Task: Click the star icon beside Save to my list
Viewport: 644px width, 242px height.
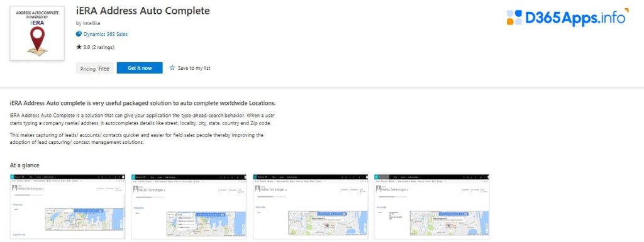Action: [172, 68]
